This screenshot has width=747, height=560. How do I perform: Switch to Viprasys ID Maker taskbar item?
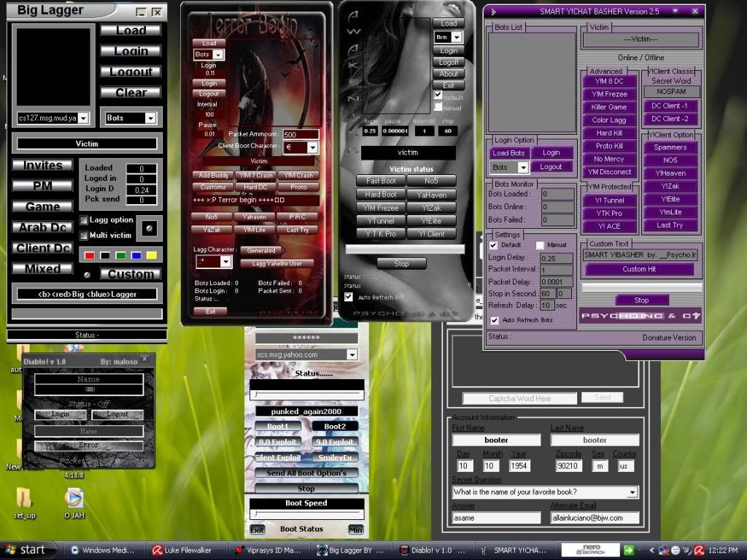269,550
